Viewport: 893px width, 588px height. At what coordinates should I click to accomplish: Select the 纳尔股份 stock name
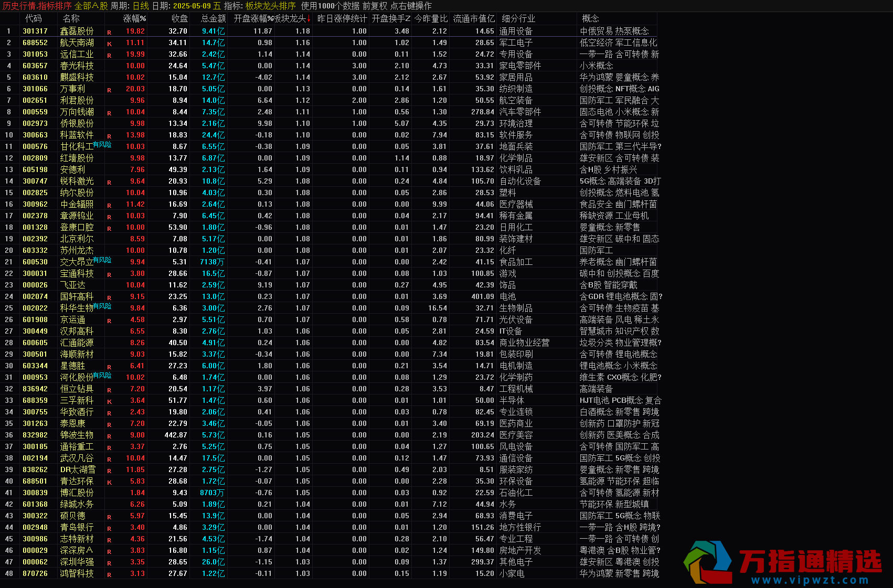coord(77,193)
